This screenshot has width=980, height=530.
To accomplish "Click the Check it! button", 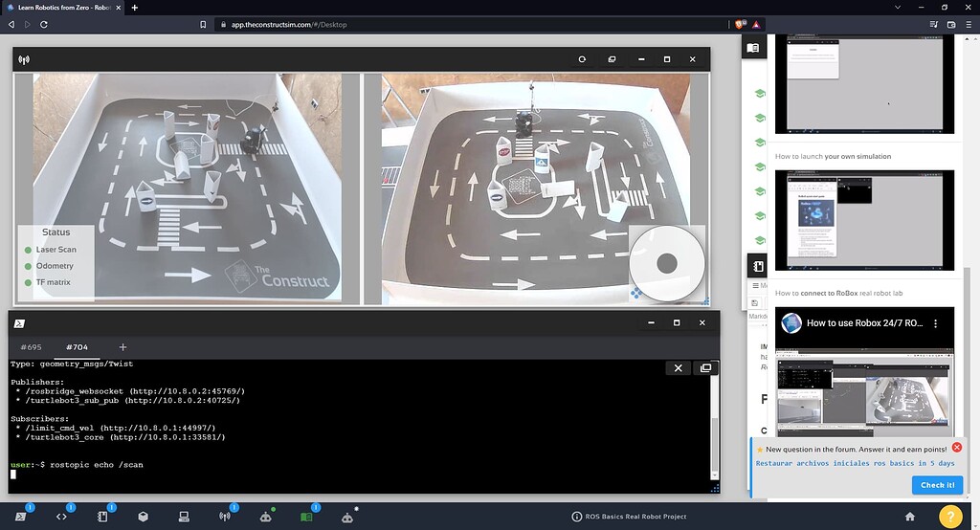I will (x=937, y=485).
